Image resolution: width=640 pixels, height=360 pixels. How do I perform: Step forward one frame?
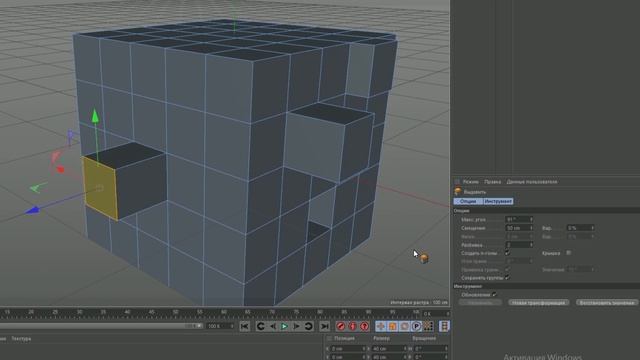[x=296, y=326]
